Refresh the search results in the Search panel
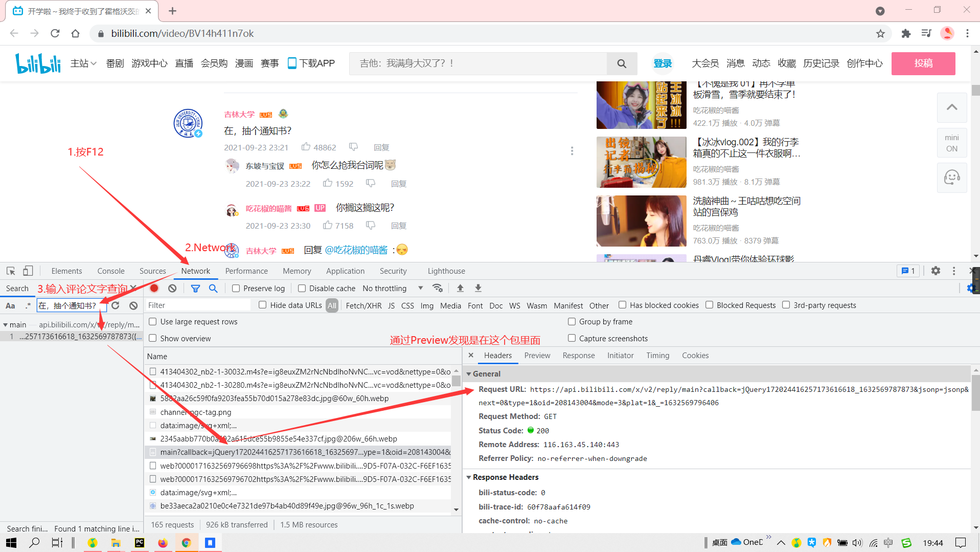Screen dimensions: 980x552 [116, 305]
